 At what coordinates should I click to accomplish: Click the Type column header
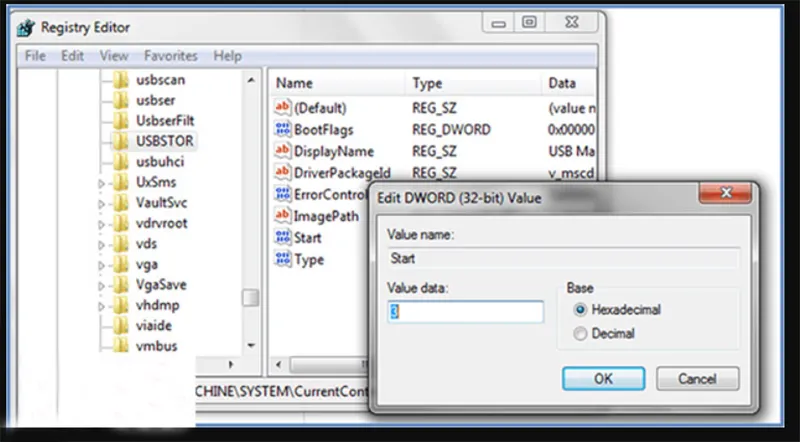(427, 84)
